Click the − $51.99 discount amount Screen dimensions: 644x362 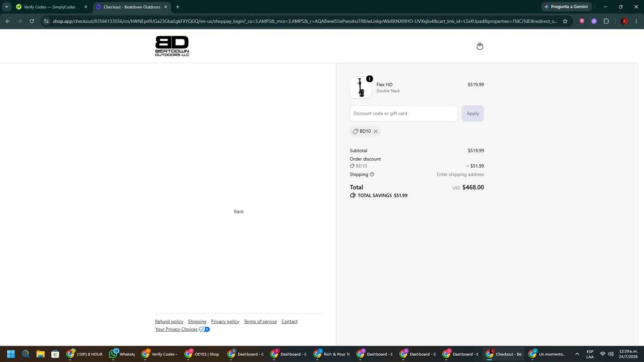coord(475,166)
